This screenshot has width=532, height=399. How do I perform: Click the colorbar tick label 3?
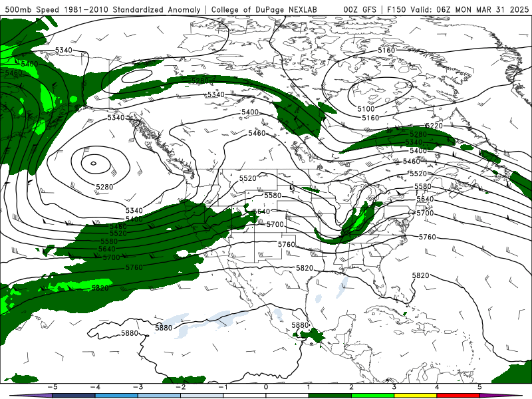(394, 387)
